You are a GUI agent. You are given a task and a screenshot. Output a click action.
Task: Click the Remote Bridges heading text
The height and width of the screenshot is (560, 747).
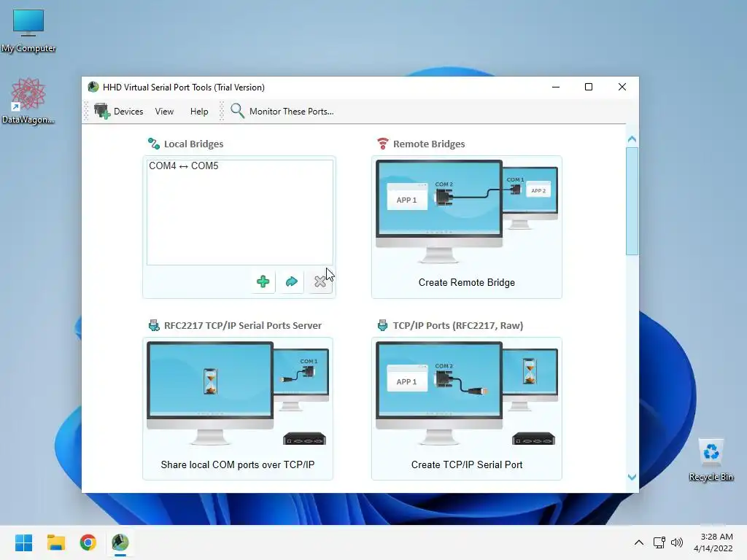point(429,144)
